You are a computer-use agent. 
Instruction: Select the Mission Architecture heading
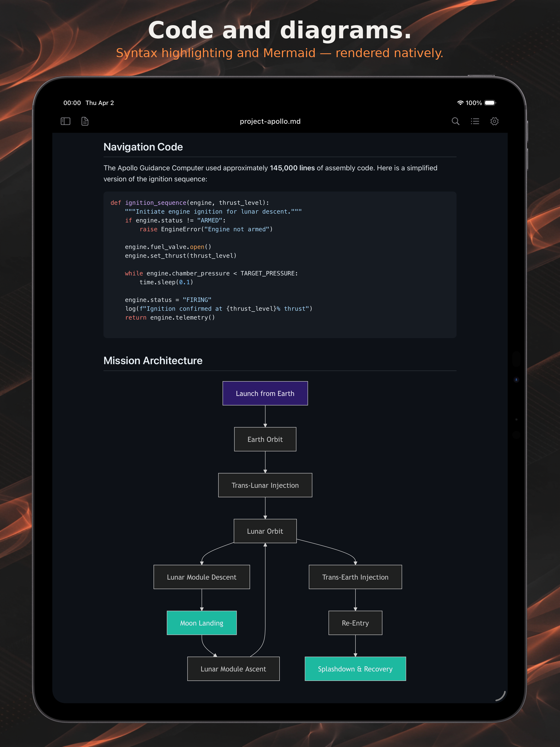[153, 361]
